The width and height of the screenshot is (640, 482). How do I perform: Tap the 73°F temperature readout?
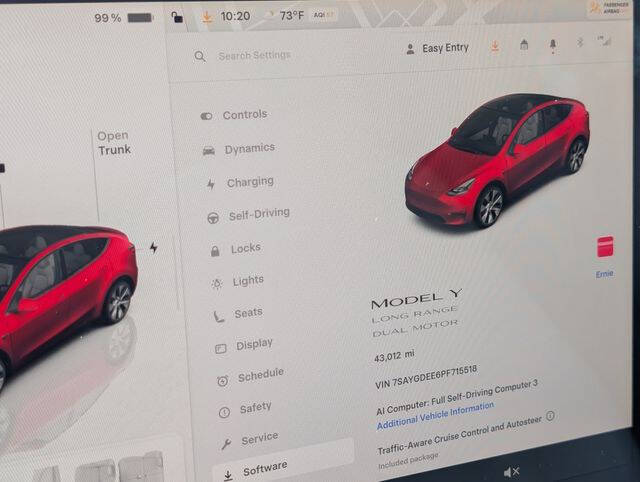(x=291, y=16)
